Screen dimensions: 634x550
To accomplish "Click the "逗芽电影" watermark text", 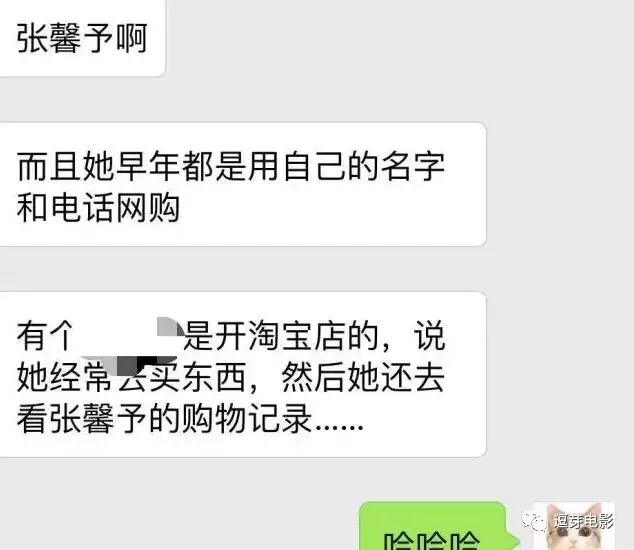I will pos(583,521).
